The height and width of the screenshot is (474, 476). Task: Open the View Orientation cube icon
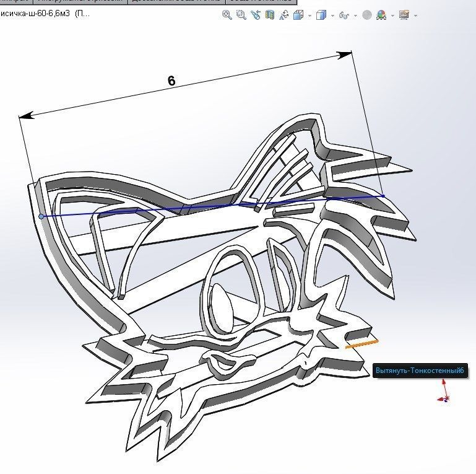298,15
